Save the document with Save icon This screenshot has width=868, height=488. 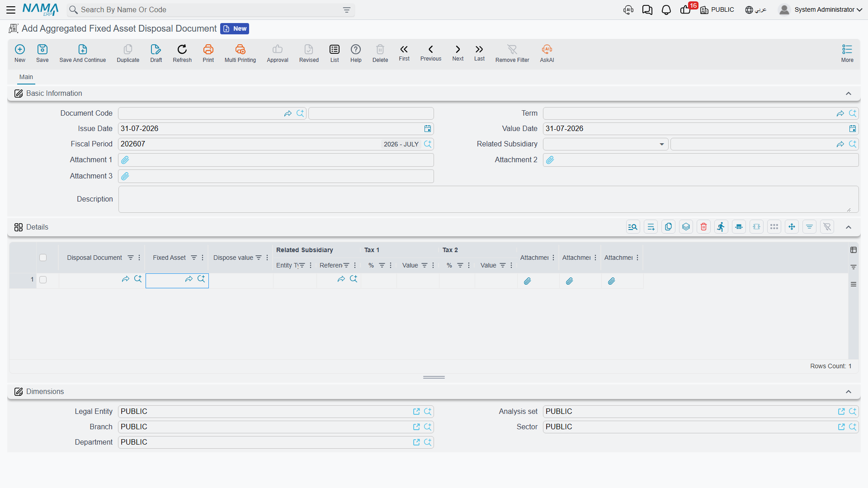pos(42,53)
